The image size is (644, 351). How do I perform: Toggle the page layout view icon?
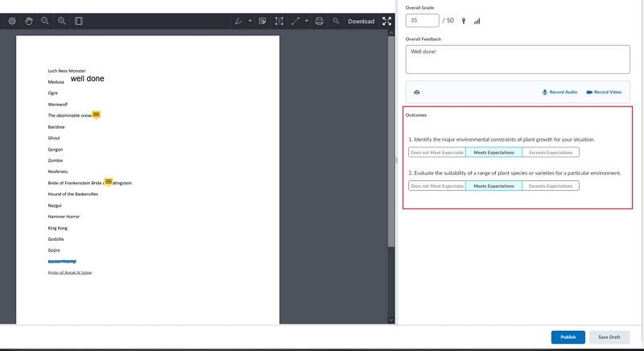(x=79, y=21)
